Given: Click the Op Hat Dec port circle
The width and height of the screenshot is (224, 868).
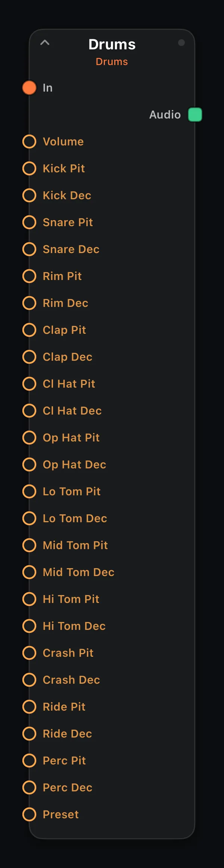Looking at the screenshot, I should click(x=29, y=465).
